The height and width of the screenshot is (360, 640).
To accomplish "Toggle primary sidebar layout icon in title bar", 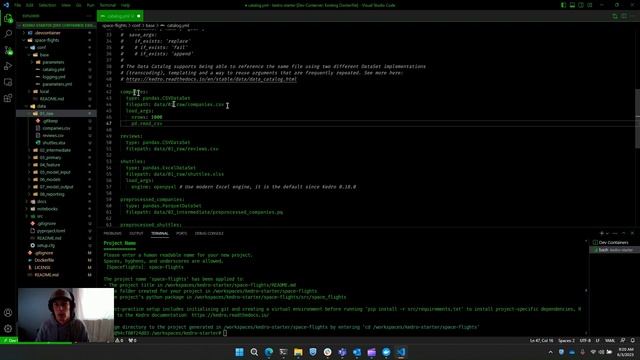I will [563, 5].
